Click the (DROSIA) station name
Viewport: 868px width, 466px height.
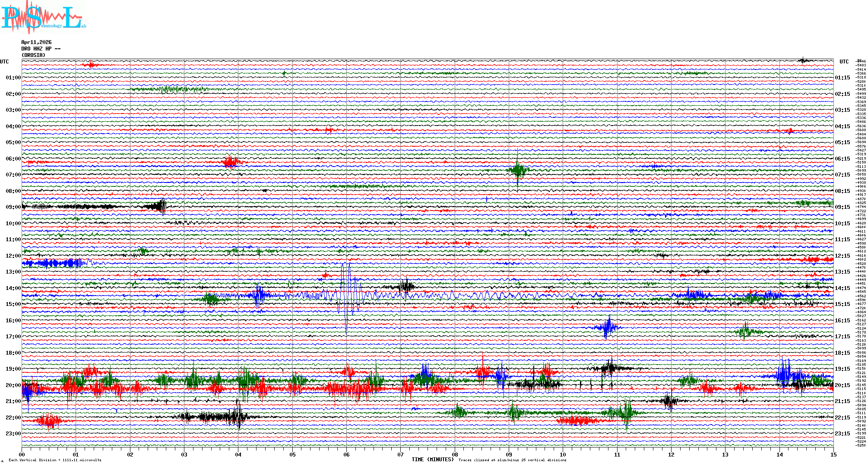click(33, 55)
